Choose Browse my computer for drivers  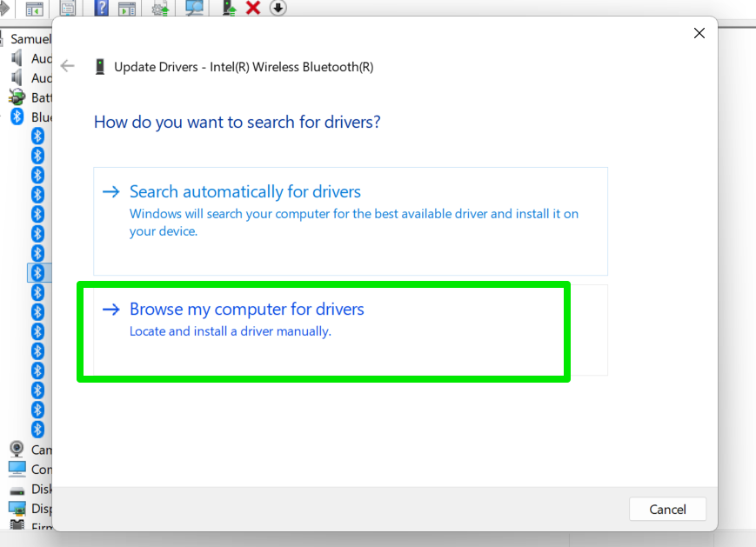[351, 330]
